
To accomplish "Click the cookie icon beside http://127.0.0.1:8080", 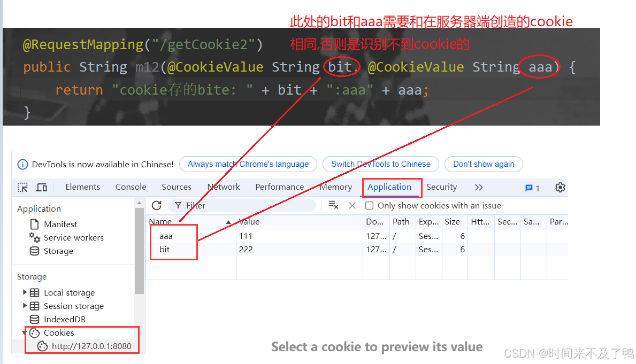I will click(x=42, y=346).
